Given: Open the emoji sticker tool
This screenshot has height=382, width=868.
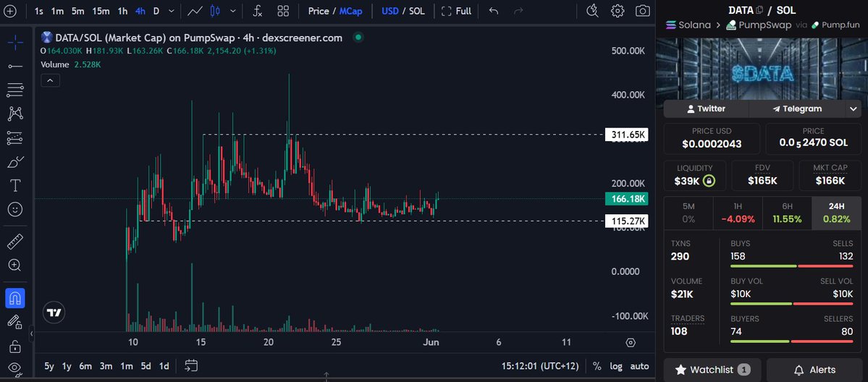Looking at the screenshot, I should tap(15, 209).
